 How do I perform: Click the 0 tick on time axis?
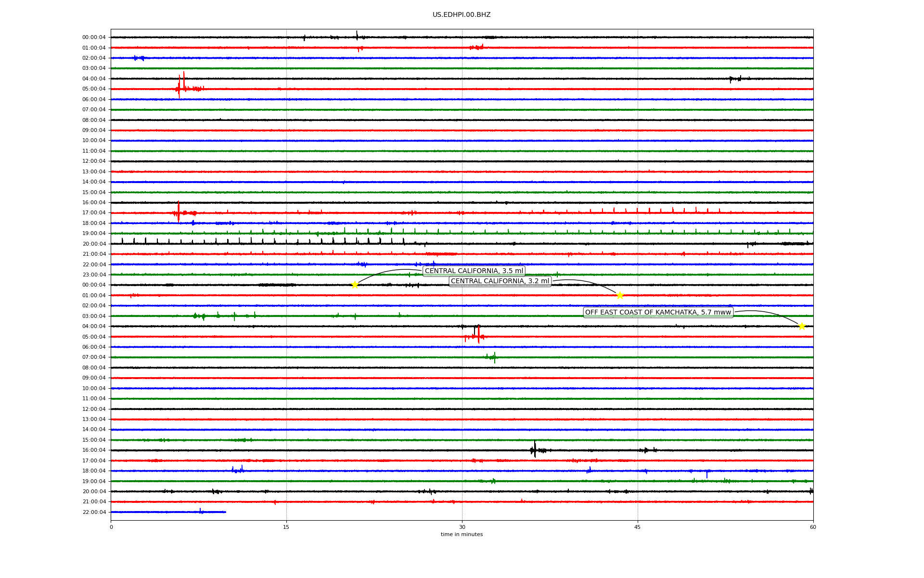click(111, 527)
